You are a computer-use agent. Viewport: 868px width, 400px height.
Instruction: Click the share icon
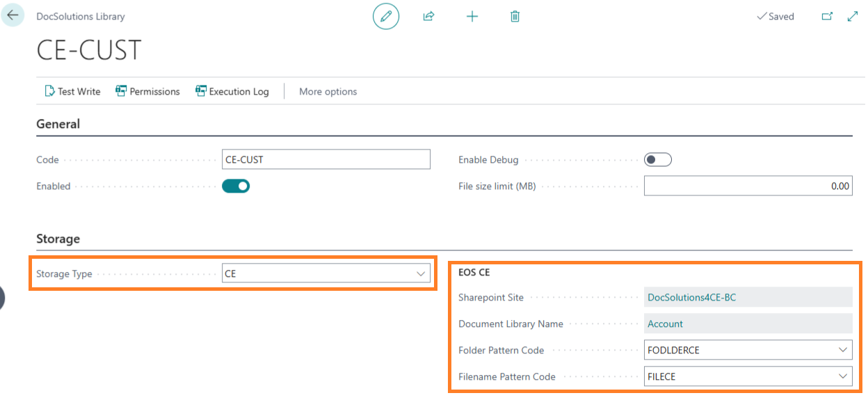point(428,16)
